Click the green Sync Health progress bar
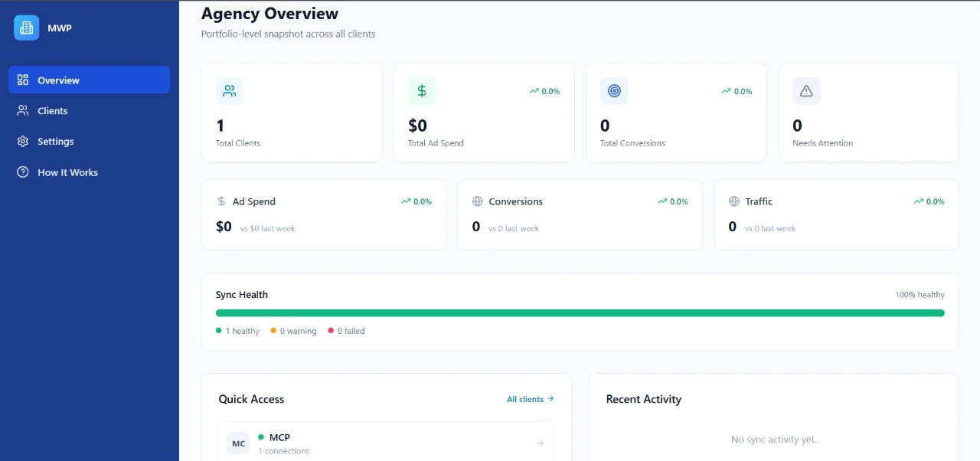 click(580, 312)
